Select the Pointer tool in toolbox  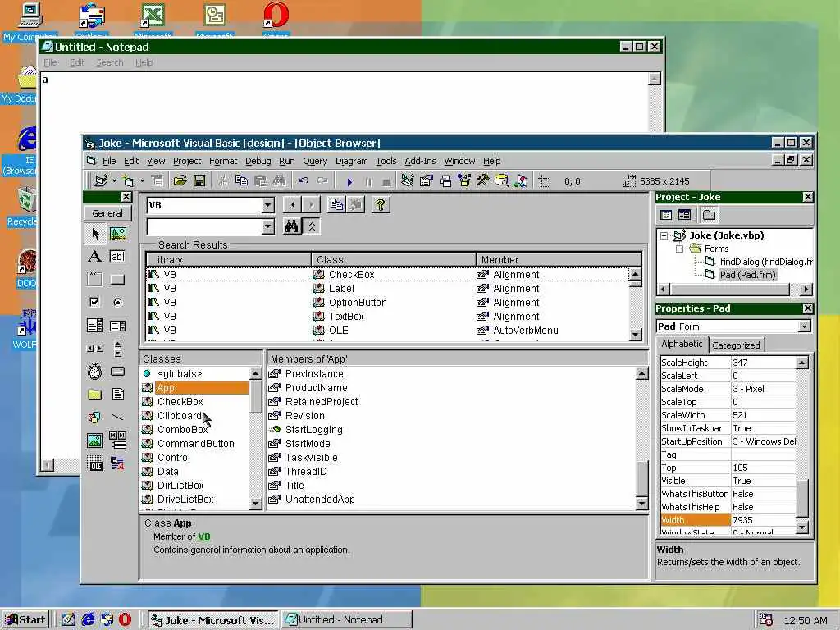pyautogui.click(x=95, y=234)
